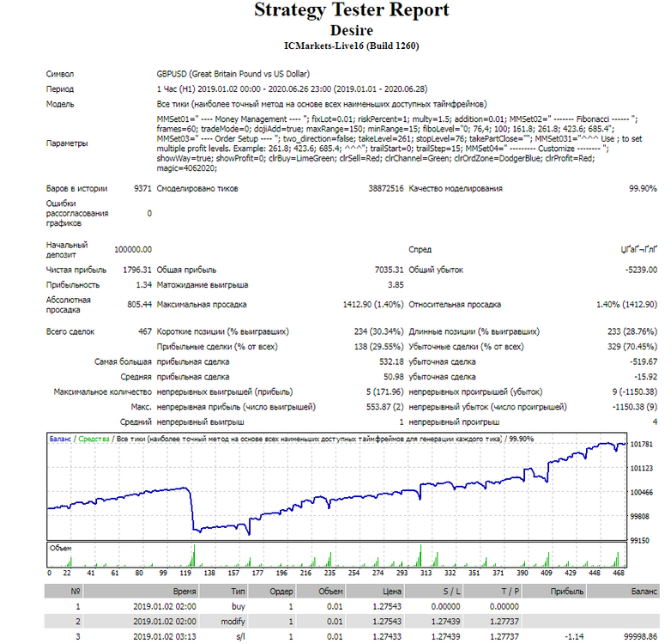Click the '1 Час (H1)' period value
This screenshot has width=671, height=644.
[x=176, y=89]
